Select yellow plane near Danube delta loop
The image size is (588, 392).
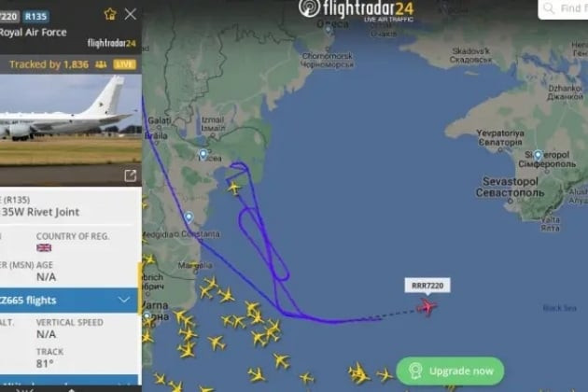[234, 188]
